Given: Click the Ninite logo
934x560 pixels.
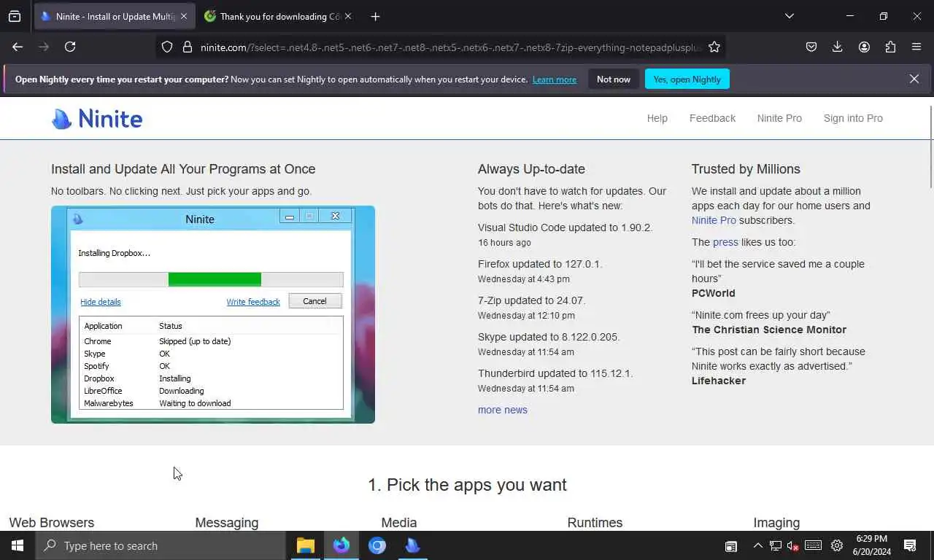Looking at the screenshot, I should coord(97,118).
